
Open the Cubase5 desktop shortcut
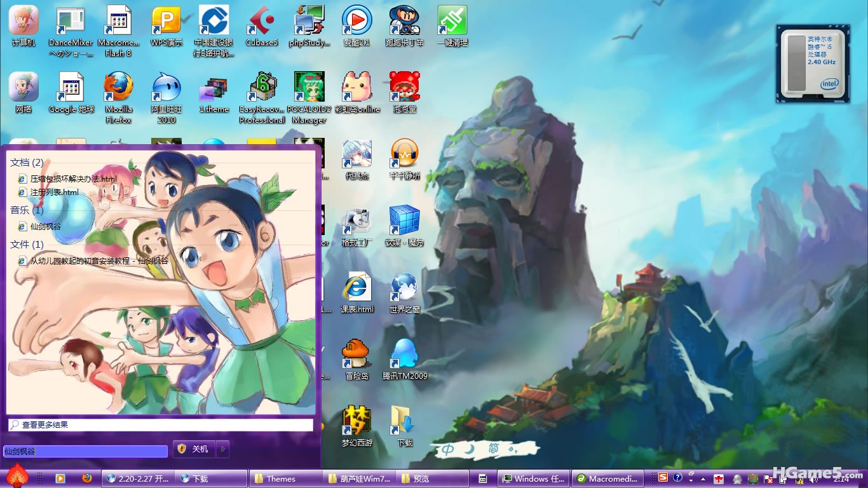(x=262, y=23)
